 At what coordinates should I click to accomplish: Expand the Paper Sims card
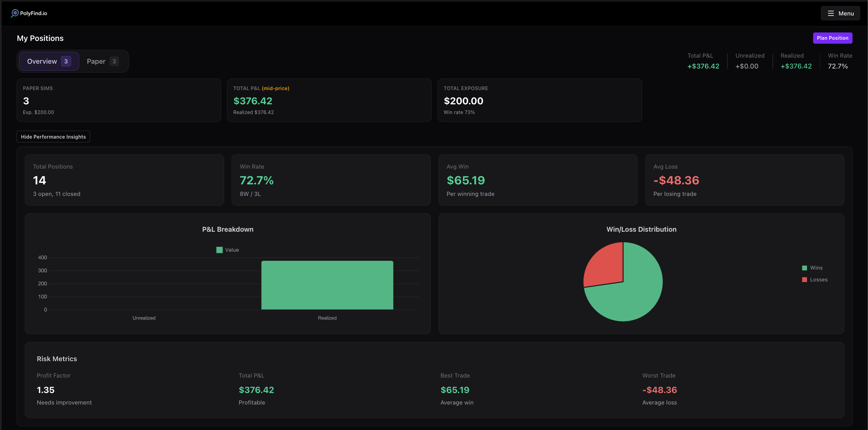tap(119, 100)
